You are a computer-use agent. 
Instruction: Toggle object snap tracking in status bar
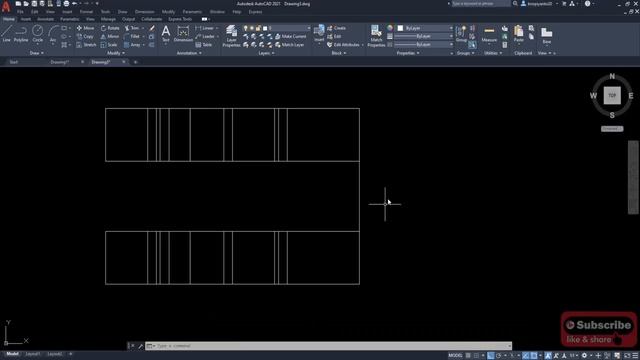pyautogui.click(x=525, y=356)
